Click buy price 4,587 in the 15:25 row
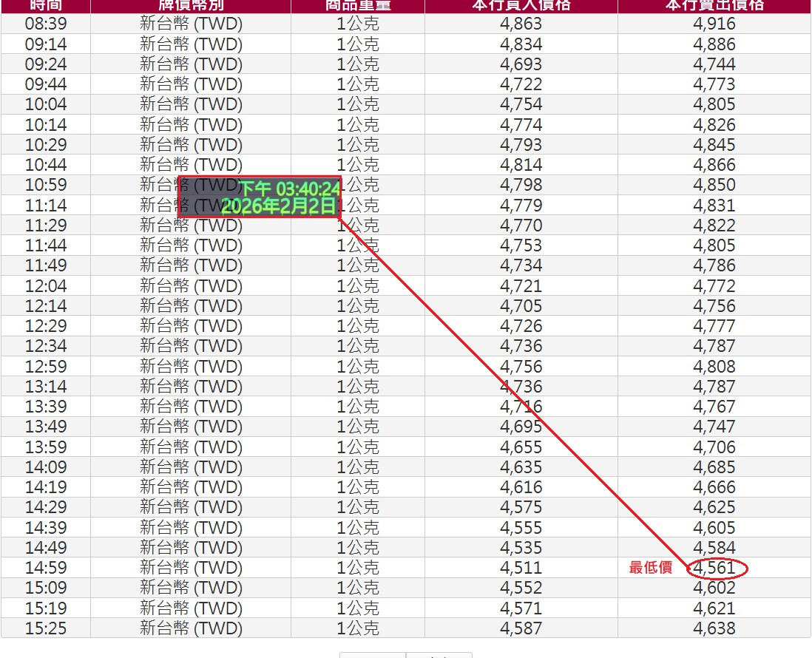This screenshot has height=658, width=812. pyautogui.click(x=521, y=628)
